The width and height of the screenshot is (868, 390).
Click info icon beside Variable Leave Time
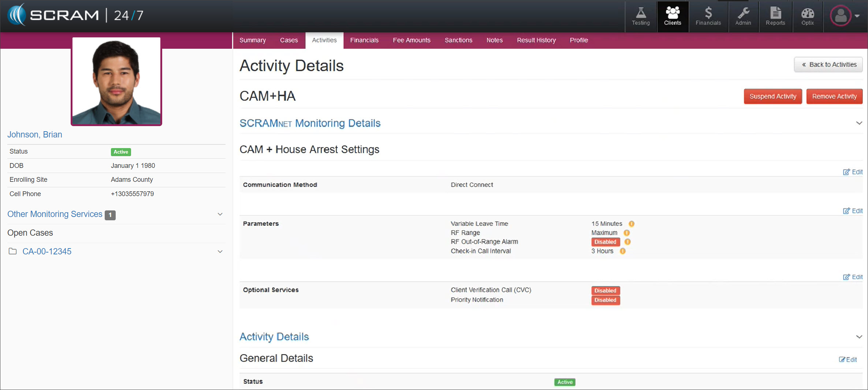[x=632, y=224]
